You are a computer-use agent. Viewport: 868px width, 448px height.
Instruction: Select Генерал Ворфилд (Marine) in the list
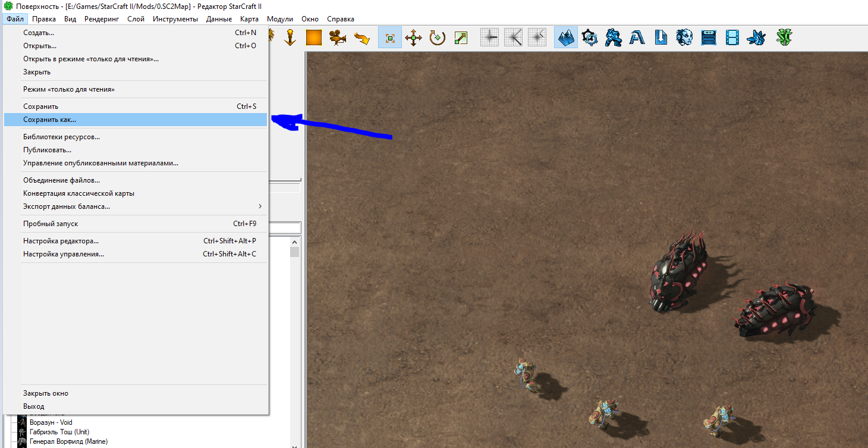click(x=68, y=441)
